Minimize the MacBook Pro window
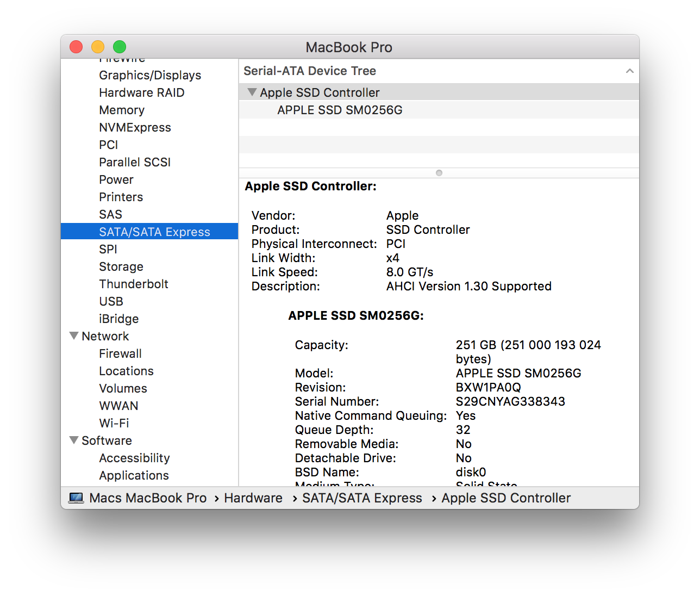The height and width of the screenshot is (596, 700). click(98, 47)
